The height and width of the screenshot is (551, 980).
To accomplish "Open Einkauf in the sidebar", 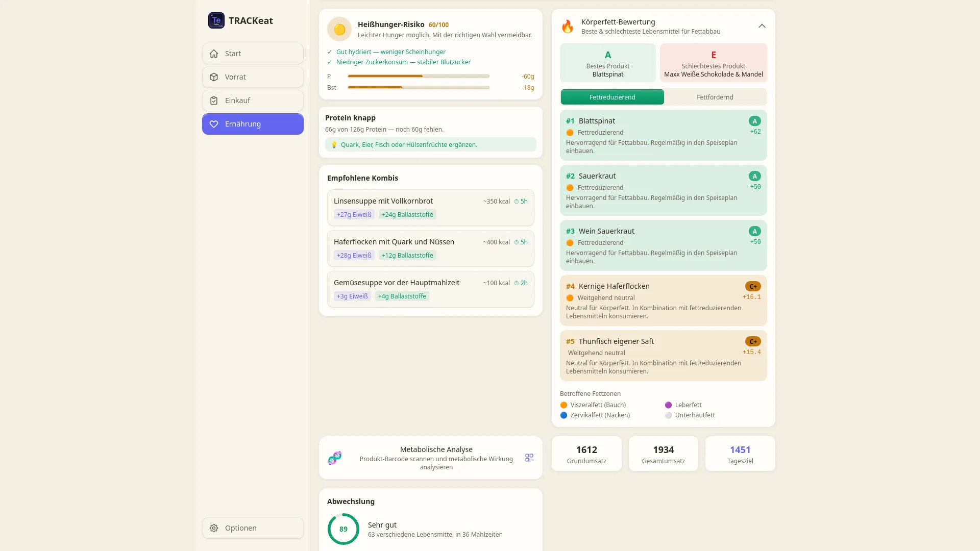I will (x=253, y=101).
